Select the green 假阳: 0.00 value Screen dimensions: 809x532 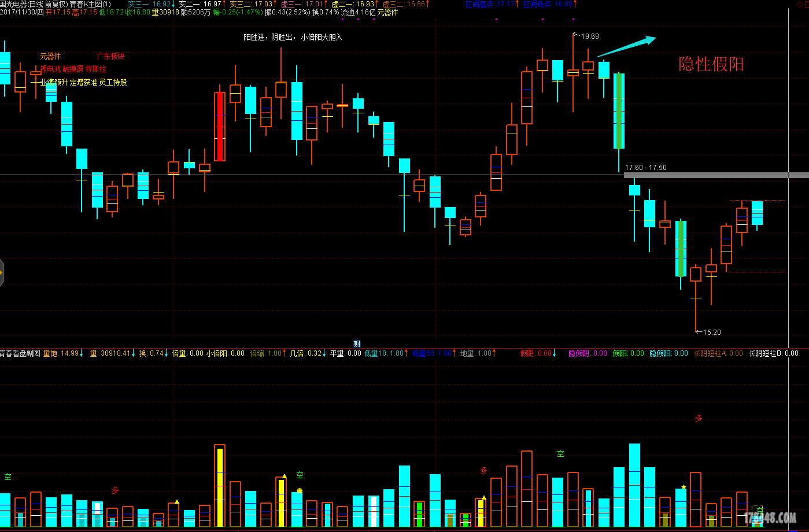(x=629, y=353)
